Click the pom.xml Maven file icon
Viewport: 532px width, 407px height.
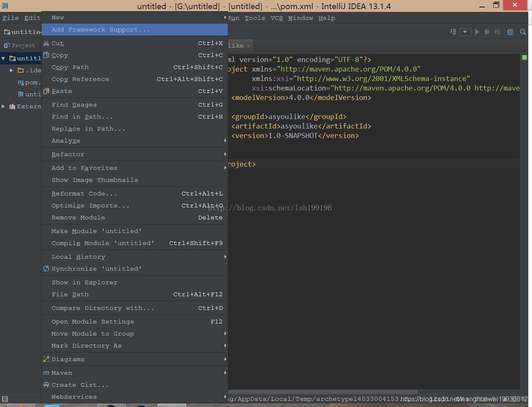tap(21, 82)
